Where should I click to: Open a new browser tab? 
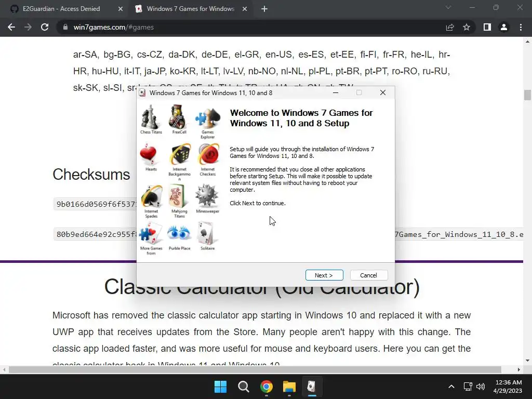point(264,9)
